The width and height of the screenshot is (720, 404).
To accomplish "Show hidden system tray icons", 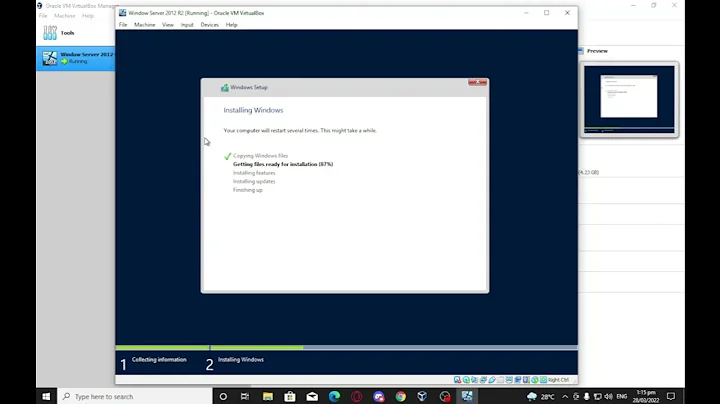I will (x=565, y=396).
